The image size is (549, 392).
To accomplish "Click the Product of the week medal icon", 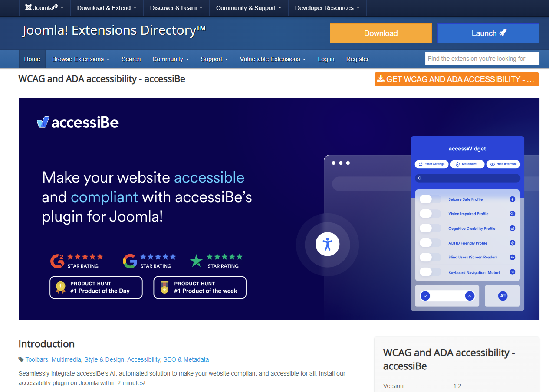I will click(164, 287).
